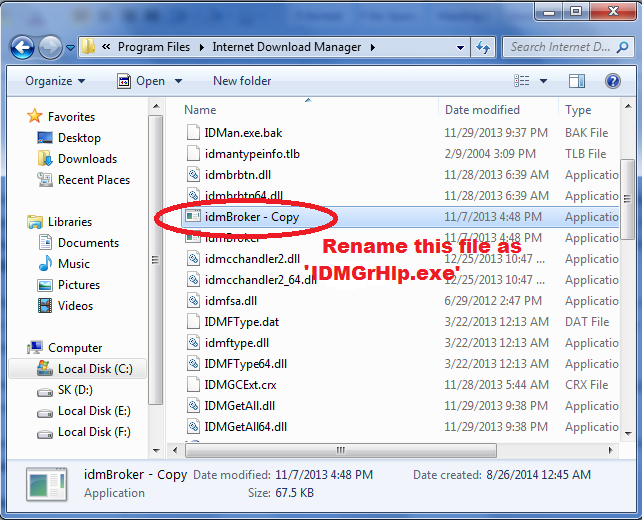Expand arrow after Internet Download Manager breadcrumb

point(373,47)
